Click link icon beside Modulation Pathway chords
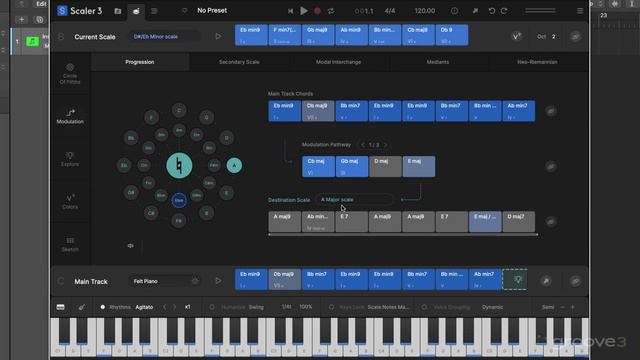The height and width of the screenshot is (360, 640). click(x=551, y=167)
